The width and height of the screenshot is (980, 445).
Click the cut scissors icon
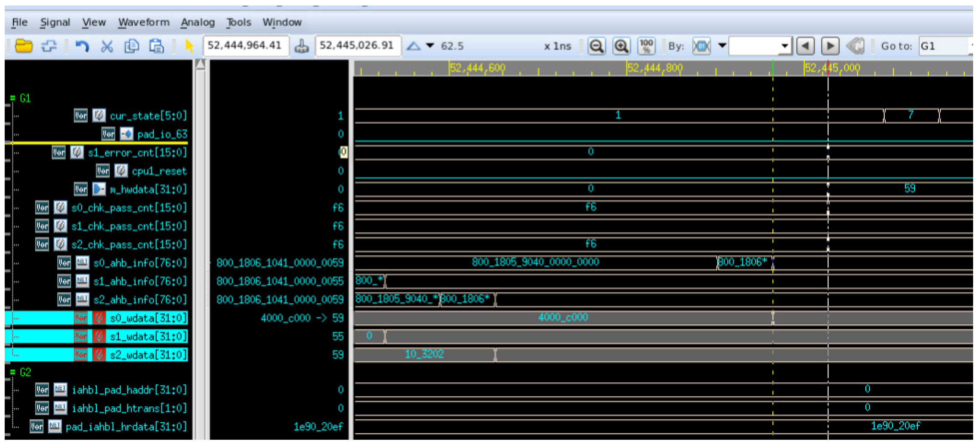pos(107,46)
